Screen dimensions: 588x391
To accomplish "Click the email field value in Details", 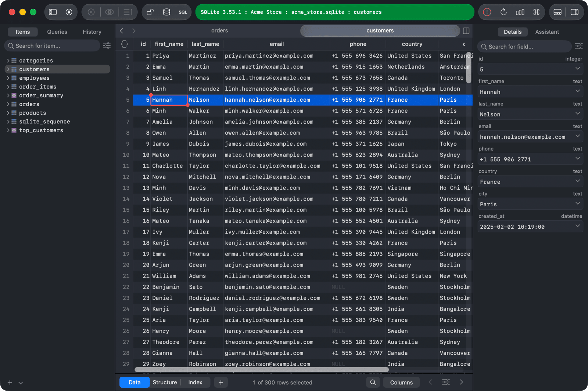I will click(x=530, y=137).
